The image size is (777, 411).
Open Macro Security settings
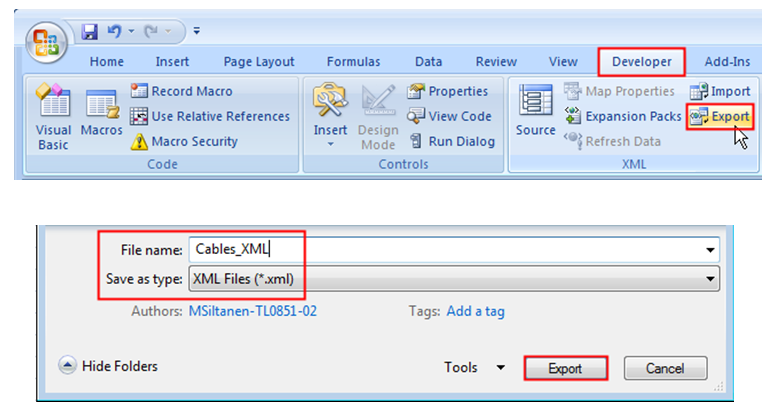(184, 141)
